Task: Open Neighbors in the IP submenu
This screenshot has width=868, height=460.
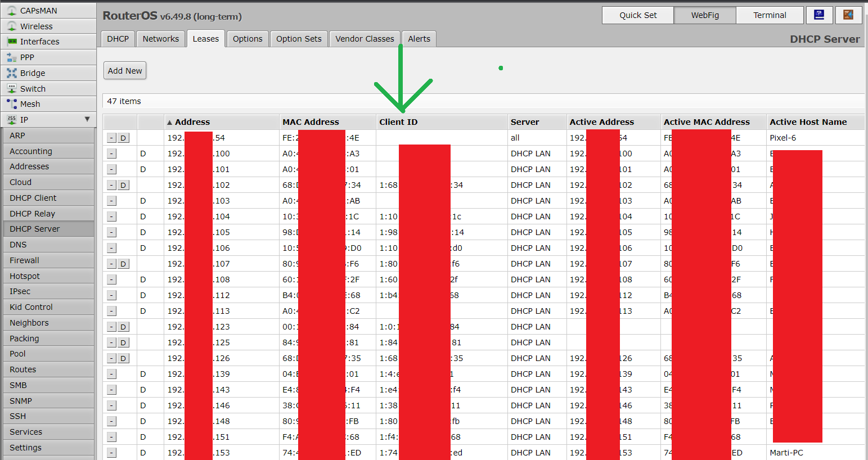Action: pos(49,323)
